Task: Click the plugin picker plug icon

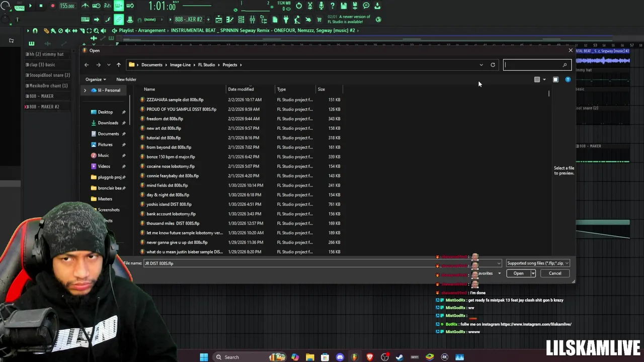Action: [x=286, y=19]
